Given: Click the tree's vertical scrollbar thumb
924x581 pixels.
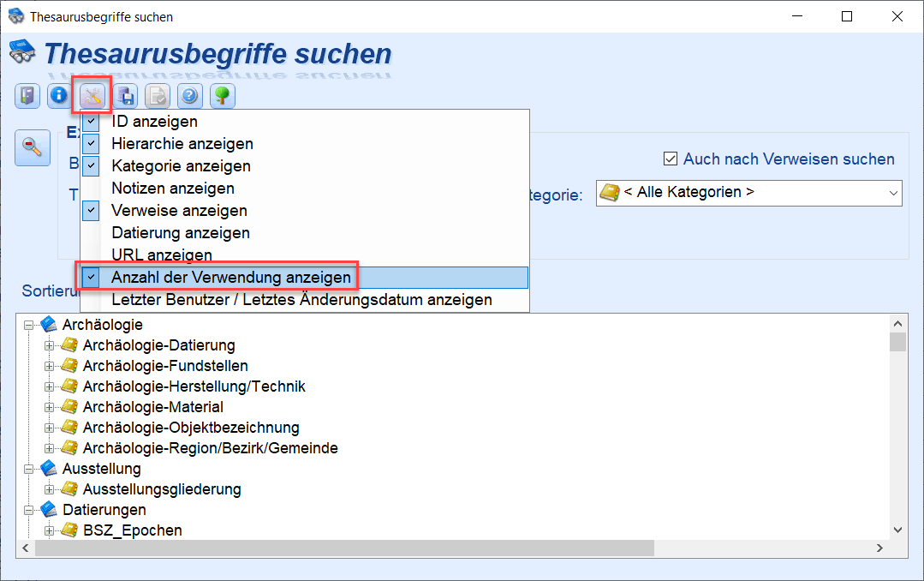Looking at the screenshot, I should point(897,342).
